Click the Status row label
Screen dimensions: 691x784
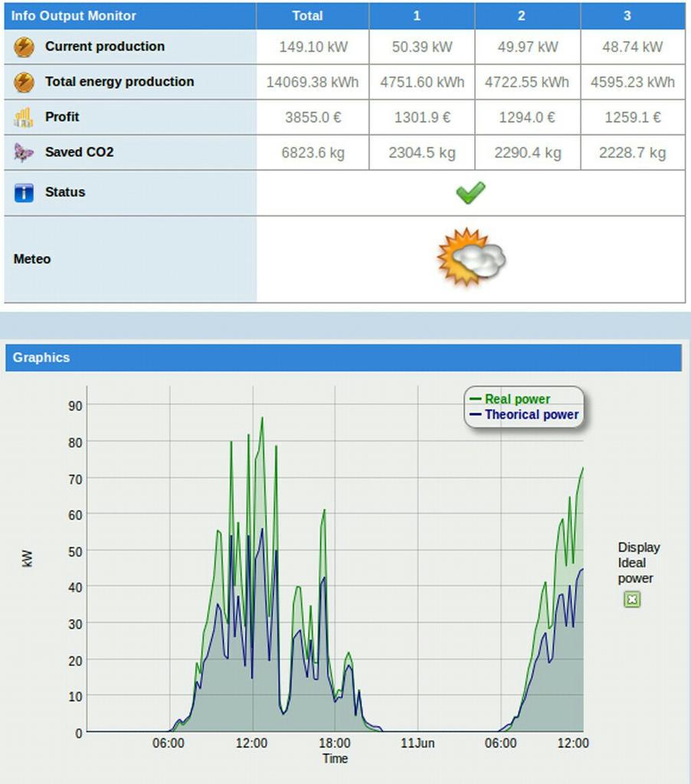coord(65,192)
